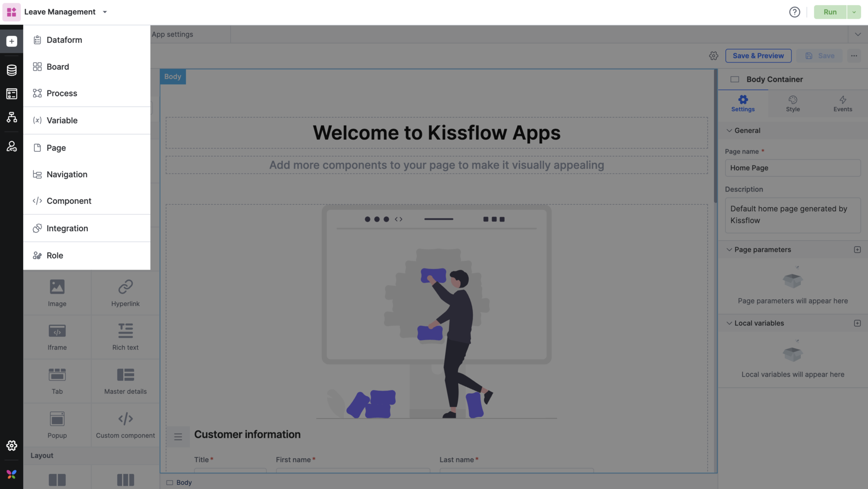Choose Role from the create menu

click(x=87, y=255)
